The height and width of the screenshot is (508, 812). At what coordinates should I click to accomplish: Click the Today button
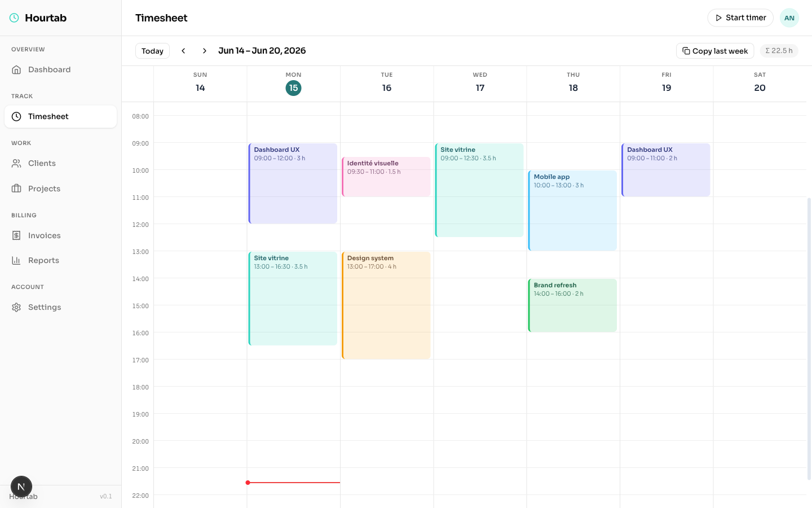pos(152,51)
